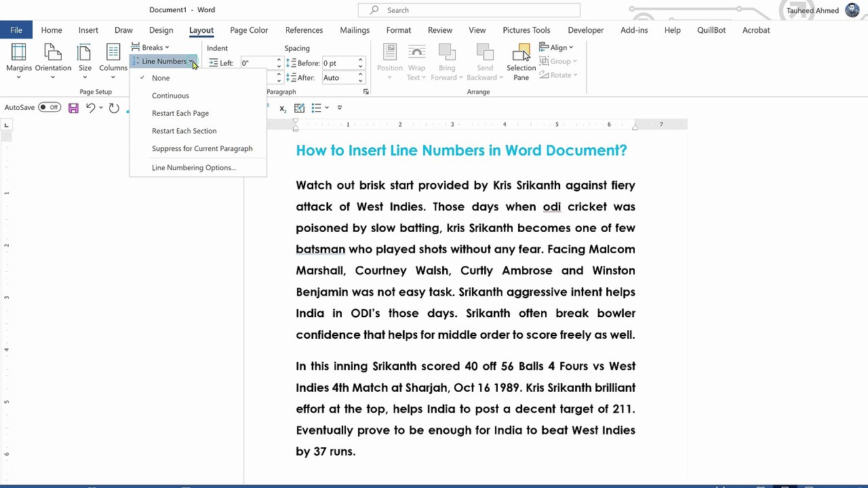Open the Developer tab

[x=586, y=30]
